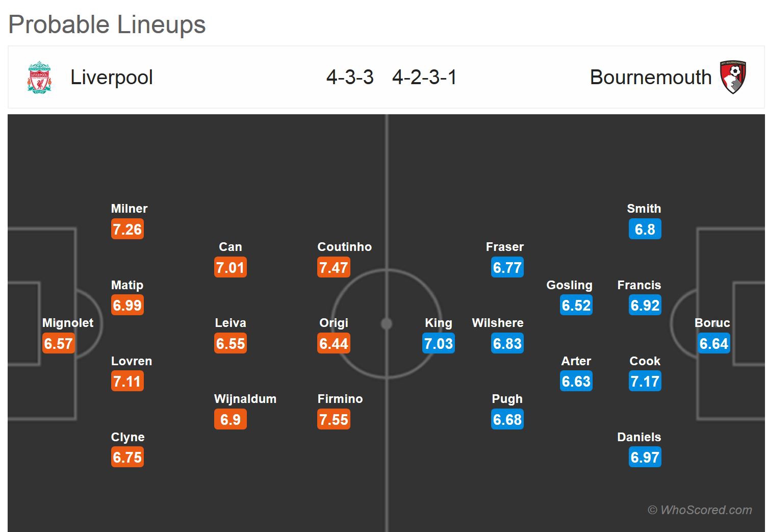The image size is (766, 532).
Task: Select Milner's 7.26 rating badge
Action: tap(127, 230)
